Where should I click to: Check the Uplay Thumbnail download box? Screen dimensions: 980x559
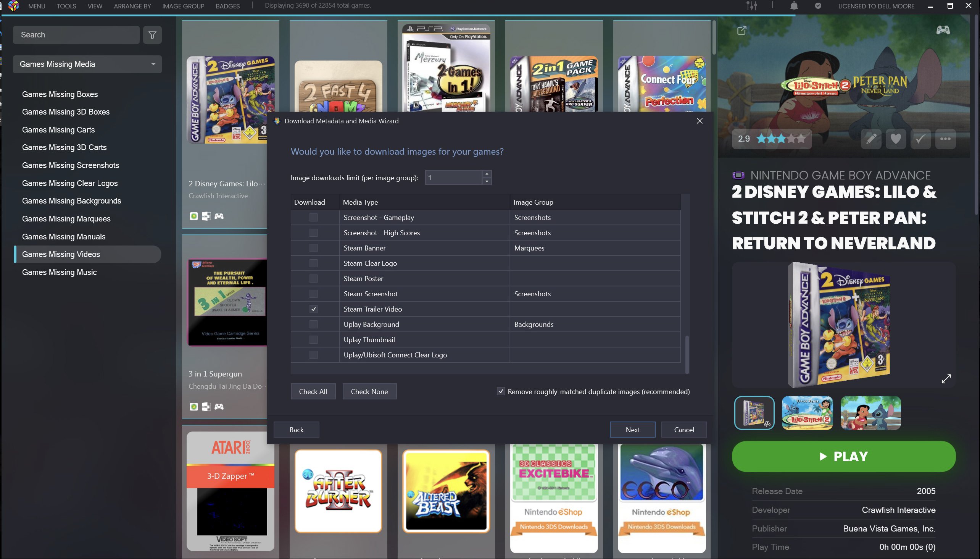313,340
